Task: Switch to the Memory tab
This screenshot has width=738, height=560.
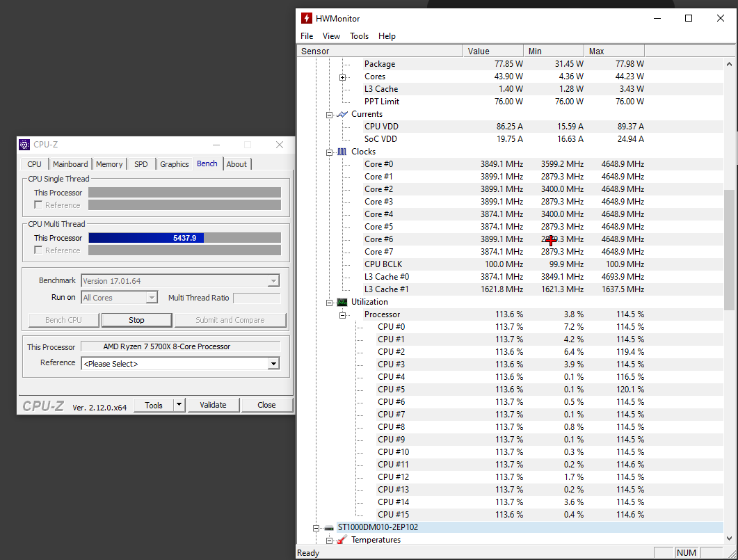Action: 109,164
